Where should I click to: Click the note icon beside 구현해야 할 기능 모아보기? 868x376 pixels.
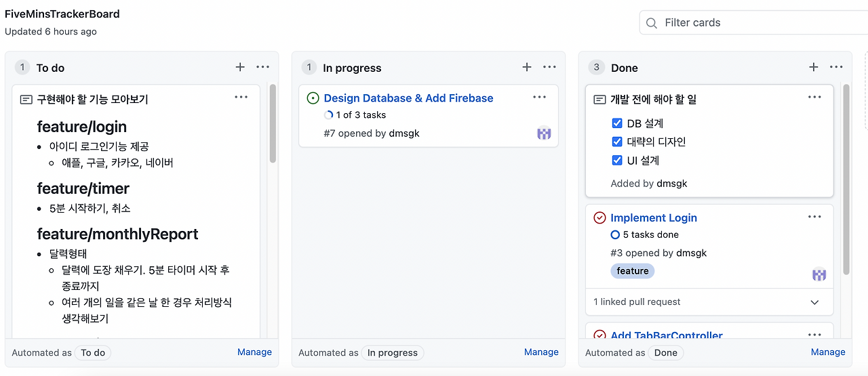(x=26, y=100)
